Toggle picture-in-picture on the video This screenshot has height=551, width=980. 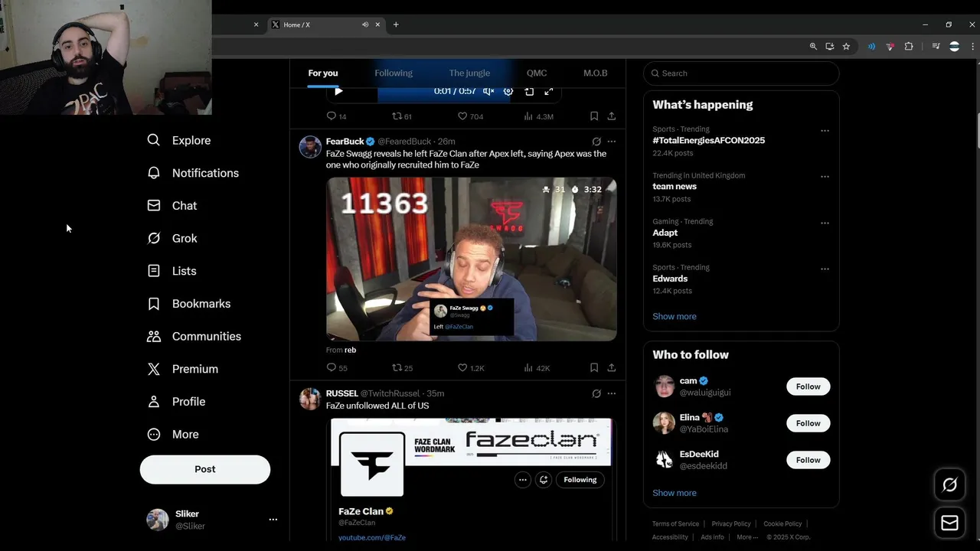point(529,91)
